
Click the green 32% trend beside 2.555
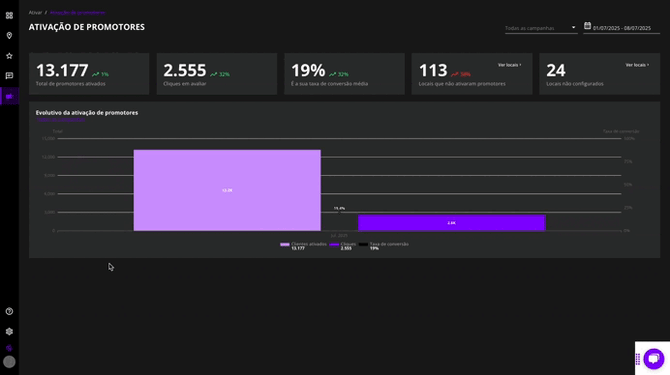(220, 74)
